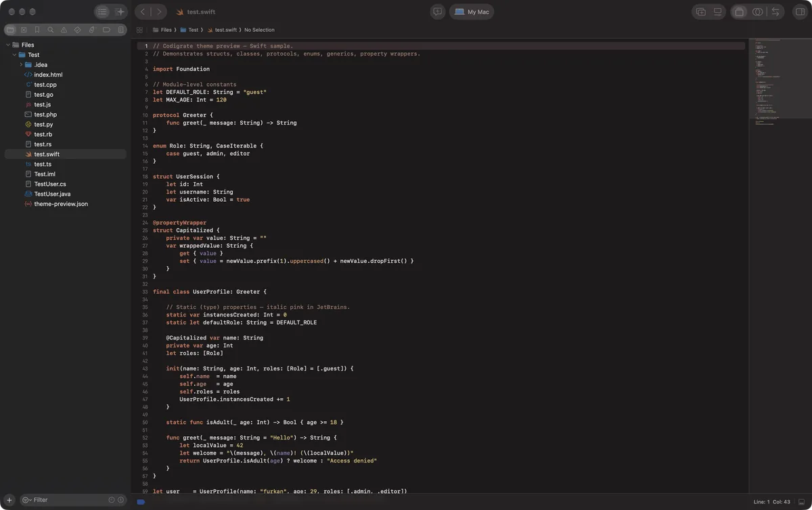Screen dimensions: 812x510
Task: Toggle the recent files clock filter
Action: tap(112, 500)
